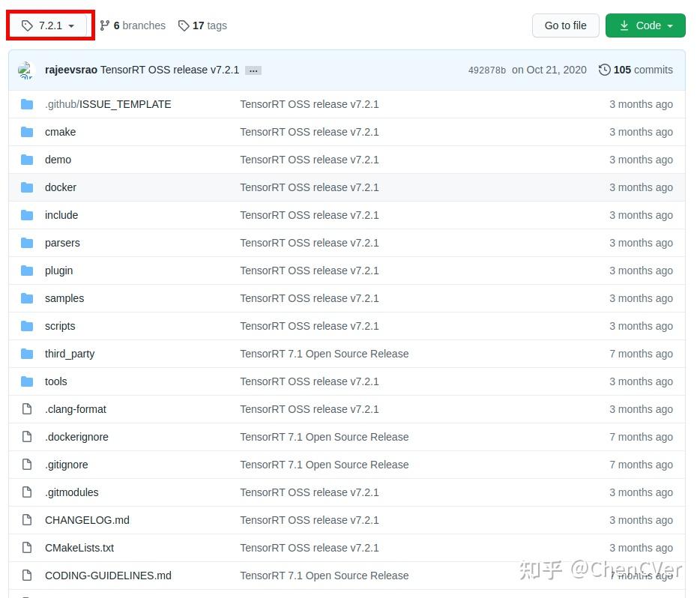
Task: Open the .github/ISSUE_TEMPLATE folder icon
Action: click(x=26, y=104)
